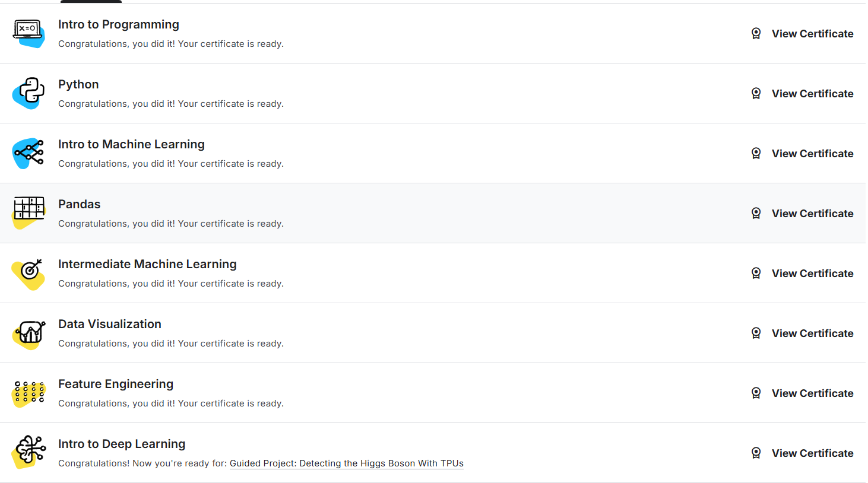Click the Data Visualization chart icon
868x483 pixels.
(28, 333)
